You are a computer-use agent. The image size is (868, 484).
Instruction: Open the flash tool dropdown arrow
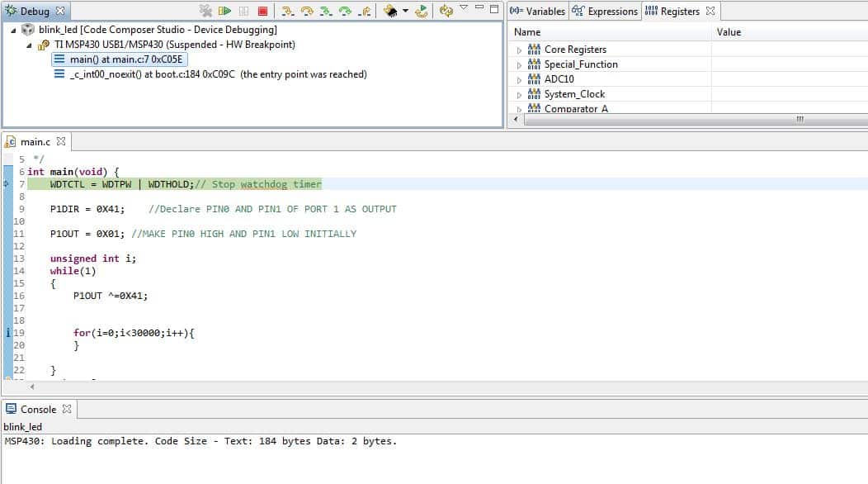click(x=405, y=10)
